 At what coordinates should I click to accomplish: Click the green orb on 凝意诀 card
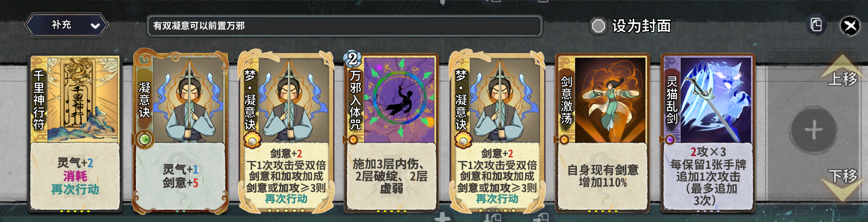[144, 140]
